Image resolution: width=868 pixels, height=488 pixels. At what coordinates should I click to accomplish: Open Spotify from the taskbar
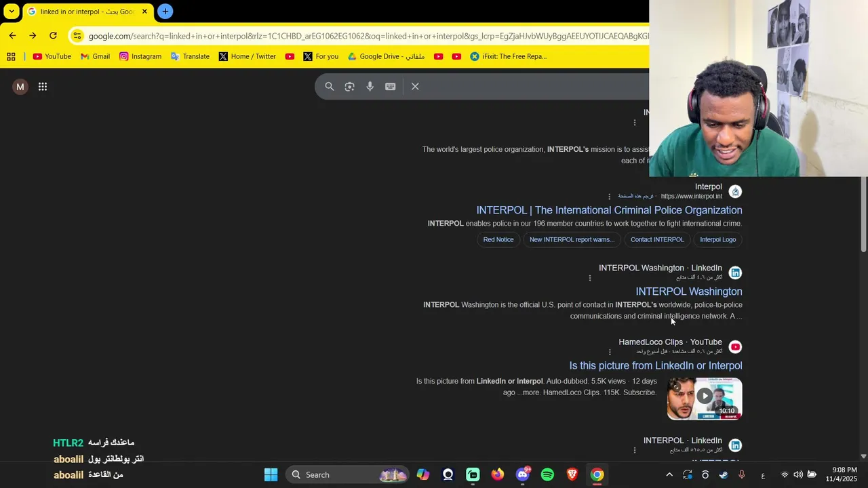pos(547,474)
